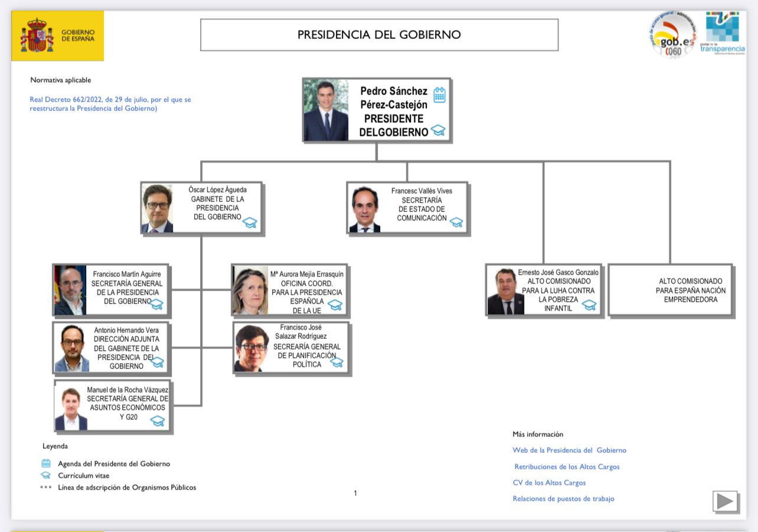Open Relaciones de puestos de trabajo link
Viewport: 758px width, 532px height.
[563, 498]
